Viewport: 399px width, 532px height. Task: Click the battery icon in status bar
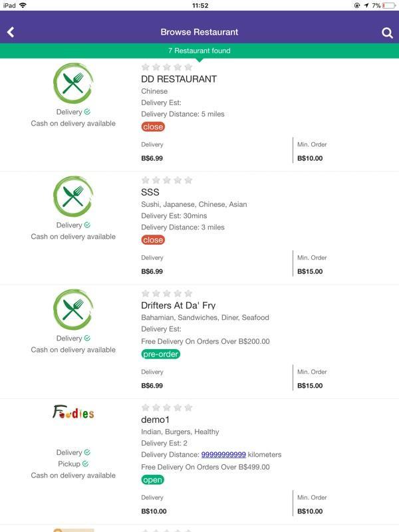pyautogui.click(x=389, y=5)
